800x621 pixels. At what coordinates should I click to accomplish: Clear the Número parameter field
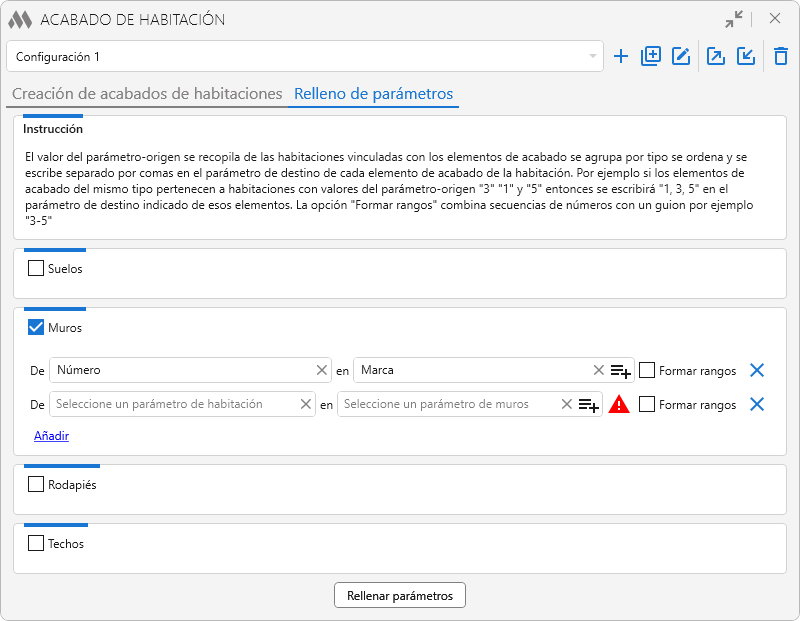pyautogui.click(x=322, y=370)
